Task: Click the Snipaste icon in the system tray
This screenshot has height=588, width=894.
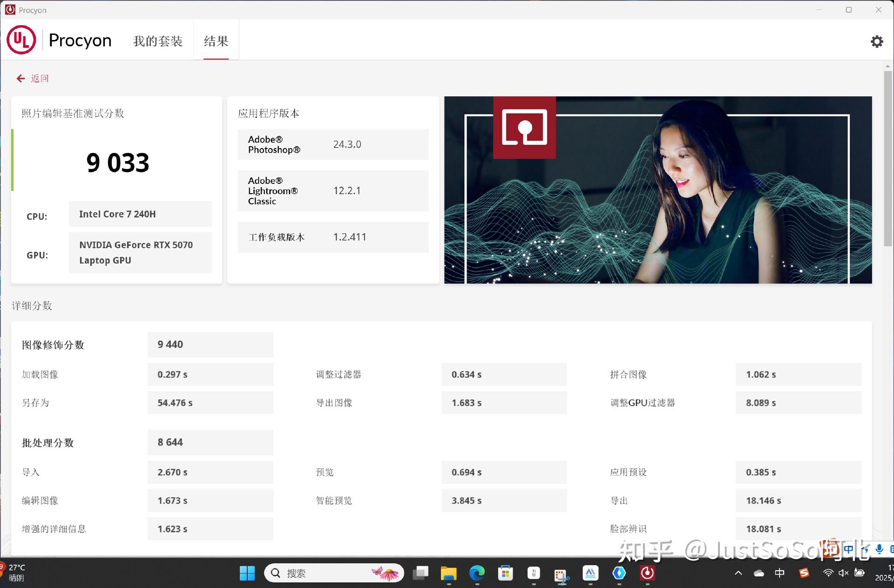Action: pos(804,573)
